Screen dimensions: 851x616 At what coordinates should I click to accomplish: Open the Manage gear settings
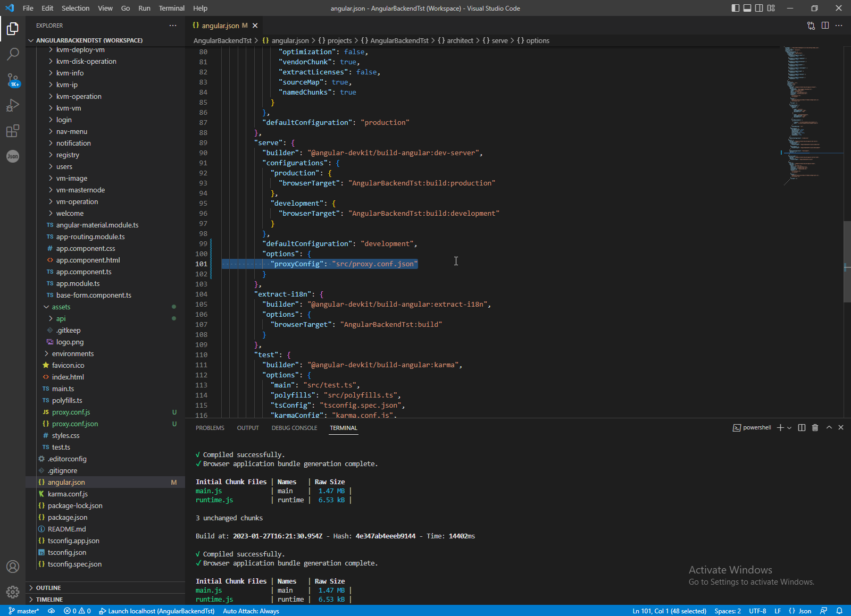click(x=13, y=592)
